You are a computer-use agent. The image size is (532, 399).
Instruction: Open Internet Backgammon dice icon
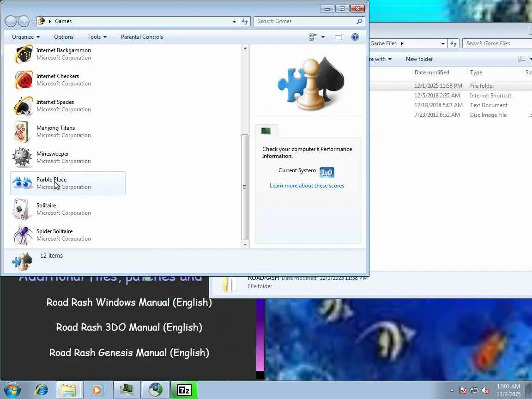(x=23, y=54)
